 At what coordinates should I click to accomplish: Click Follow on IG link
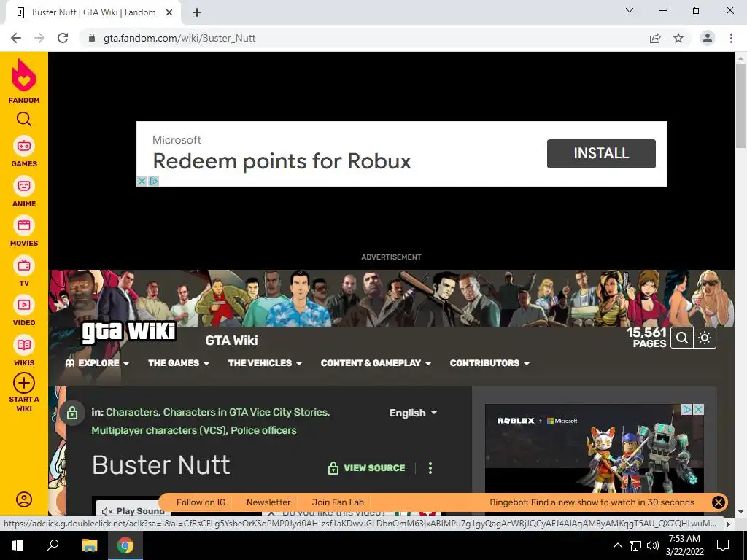click(x=201, y=502)
